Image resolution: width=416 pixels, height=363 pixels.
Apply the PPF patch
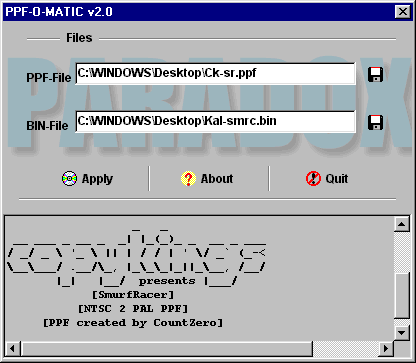[87, 179]
